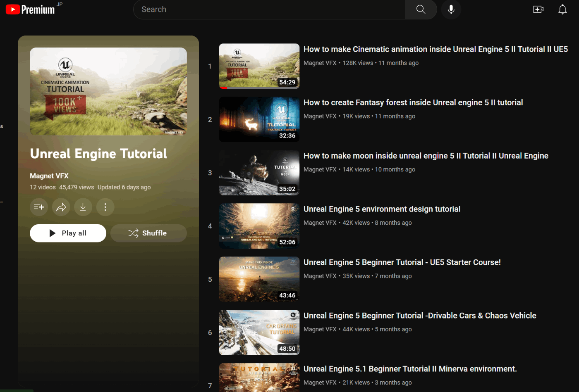Open UE5 Starter Course thumbnail 43:46

(x=259, y=279)
